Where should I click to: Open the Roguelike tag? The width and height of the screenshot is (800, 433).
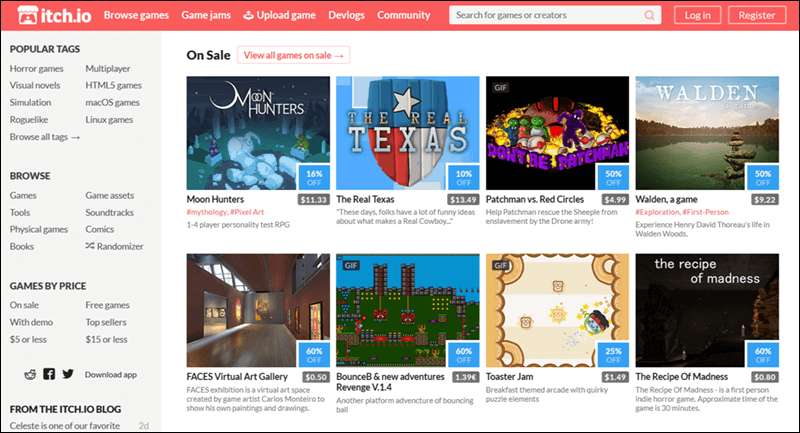(29, 119)
